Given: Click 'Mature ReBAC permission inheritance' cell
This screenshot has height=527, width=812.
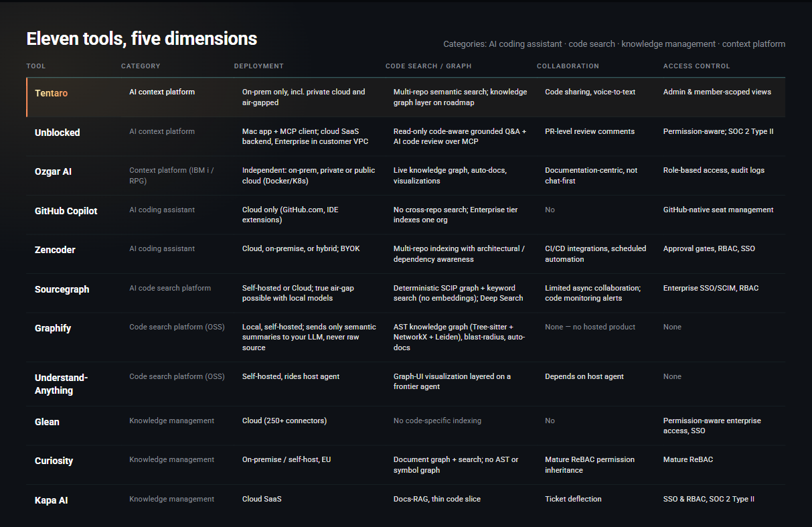Looking at the screenshot, I should [x=590, y=465].
